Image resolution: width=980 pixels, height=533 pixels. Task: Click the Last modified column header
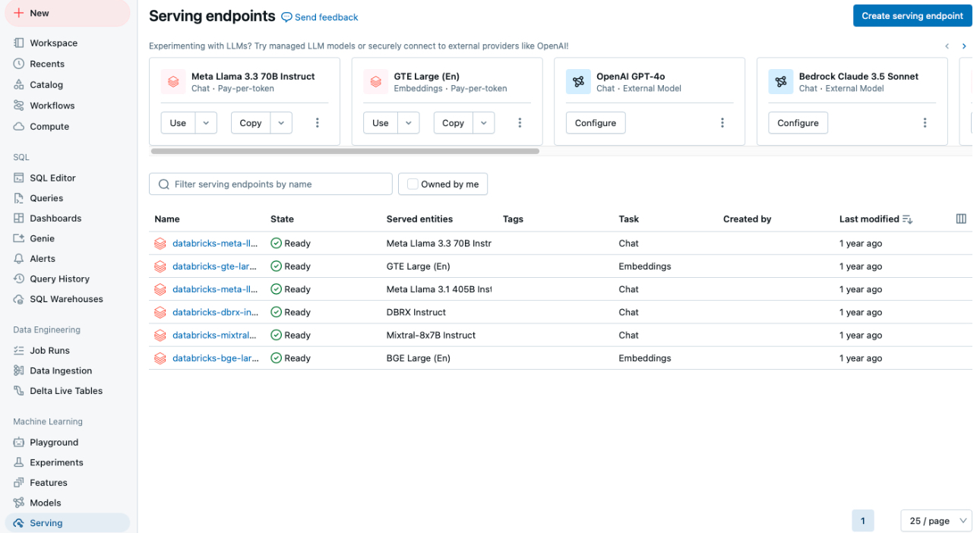point(869,219)
